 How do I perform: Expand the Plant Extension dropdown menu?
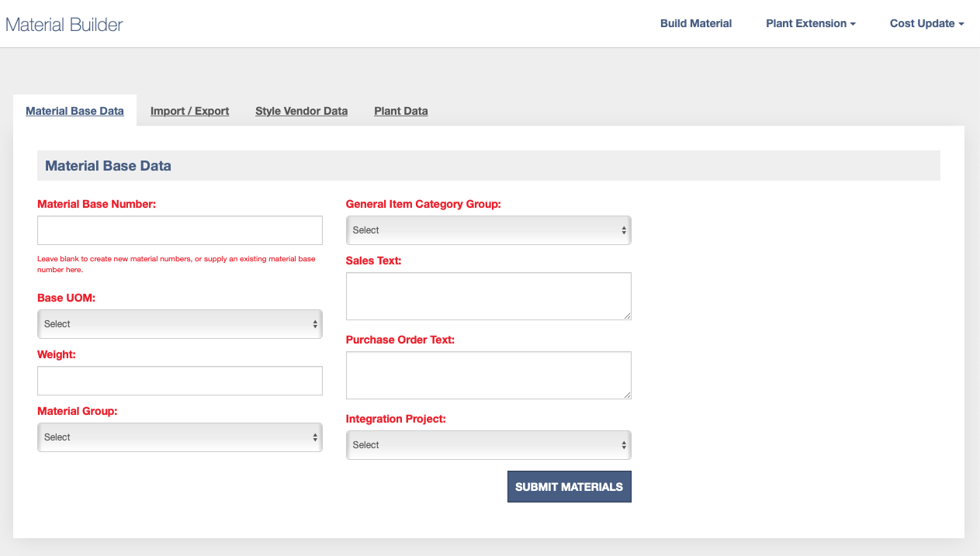tap(811, 23)
